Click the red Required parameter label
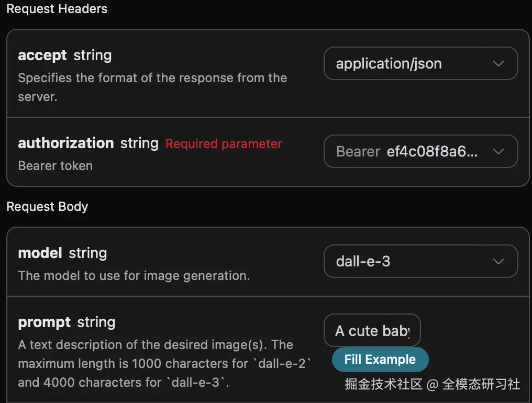The image size is (532, 403). click(224, 144)
